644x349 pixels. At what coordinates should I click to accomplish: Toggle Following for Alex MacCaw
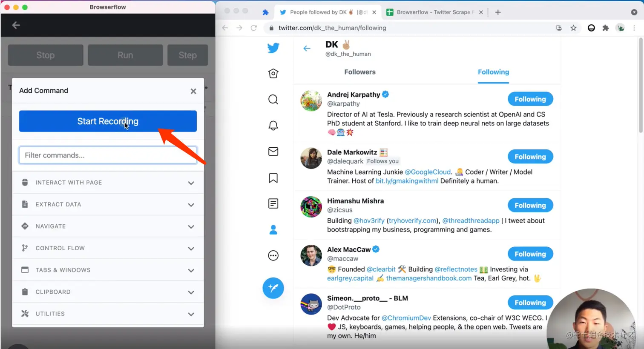pos(530,254)
